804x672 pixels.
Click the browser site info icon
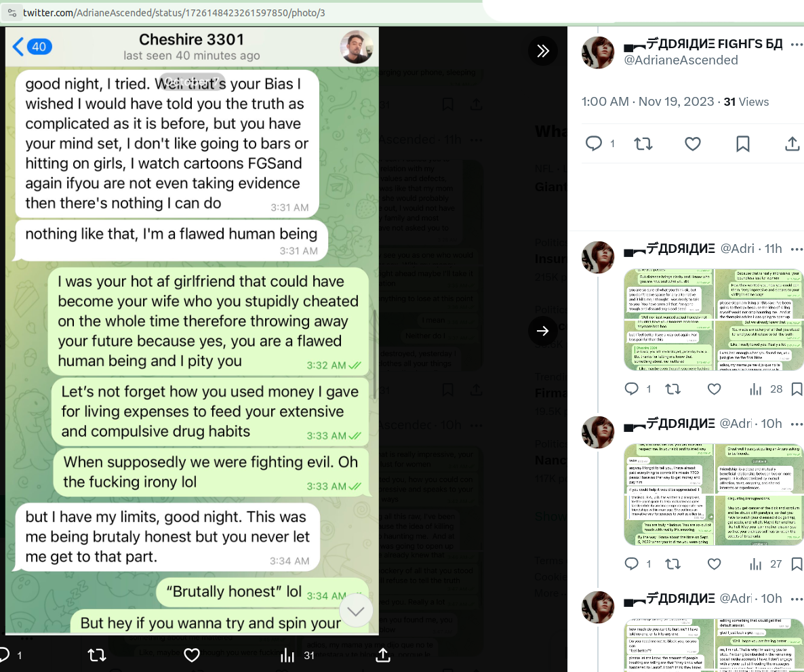pyautogui.click(x=12, y=13)
